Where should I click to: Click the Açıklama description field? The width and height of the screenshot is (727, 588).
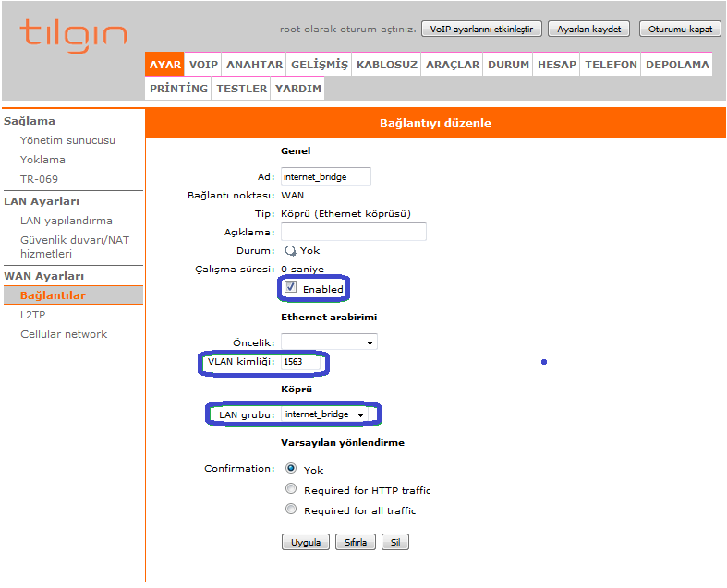point(353,232)
